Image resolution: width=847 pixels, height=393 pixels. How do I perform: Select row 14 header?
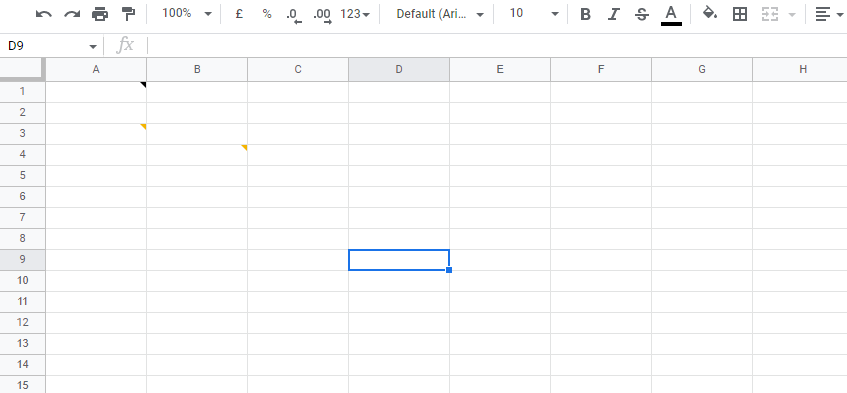pos(23,365)
